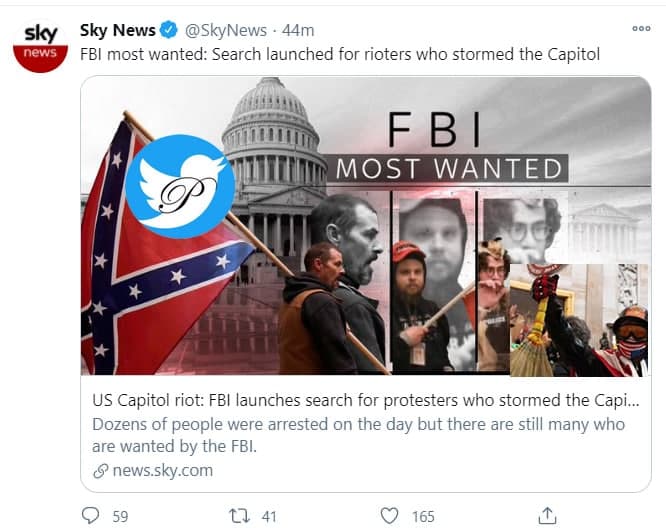Click the blue bird logo on the image
The height and width of the screenshot is (532, 666).
pos(181,184)
